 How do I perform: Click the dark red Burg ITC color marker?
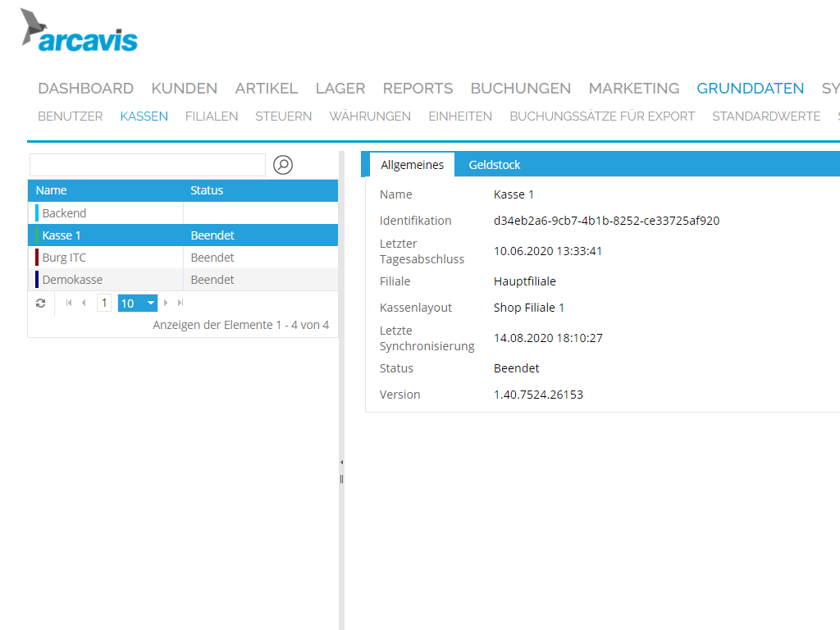point(37,258)
